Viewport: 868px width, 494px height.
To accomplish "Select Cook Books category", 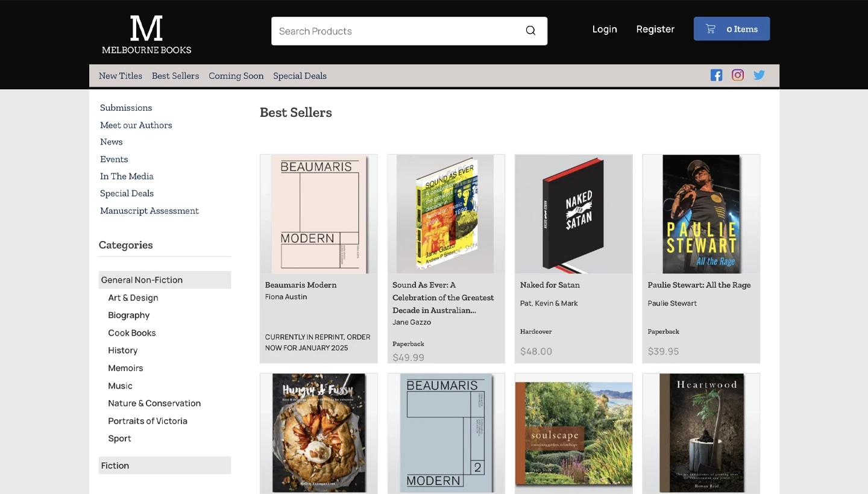I will [132, 333].
